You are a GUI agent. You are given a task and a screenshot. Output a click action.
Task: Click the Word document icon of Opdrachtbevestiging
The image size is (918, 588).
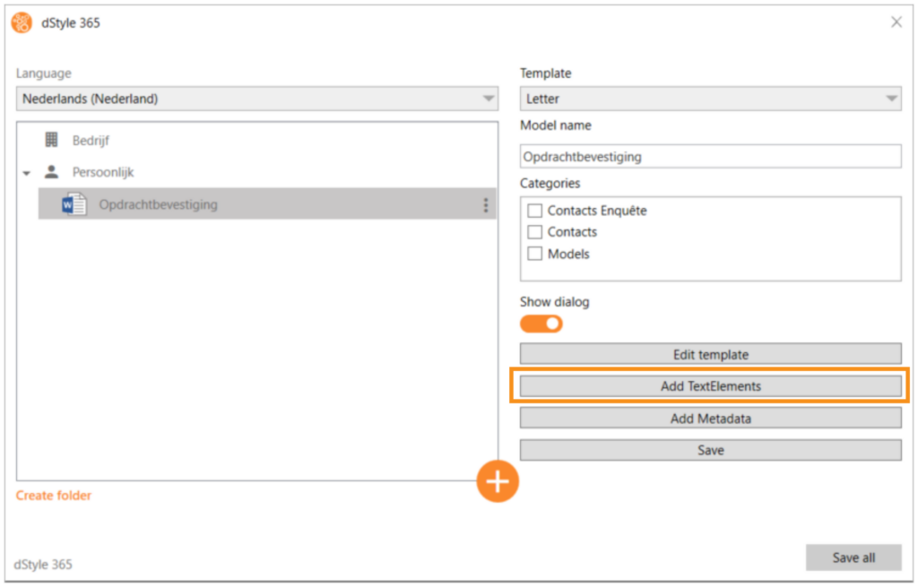[74, 204]
